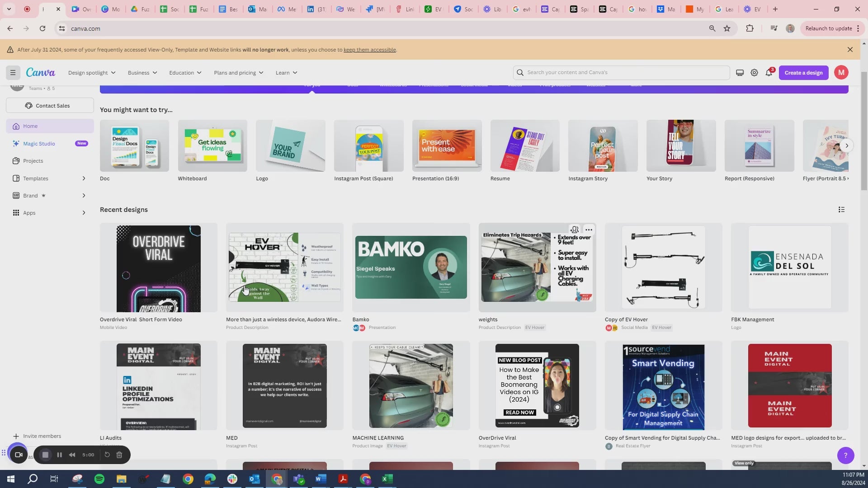Expand the Templates sidebar submenu arrow
868x488 pixels.
click(x=84, y=178)
